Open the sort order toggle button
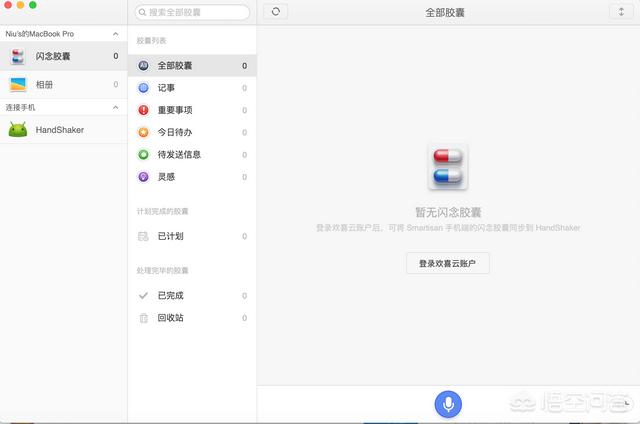Viewport: 640px width, 424px height. click(x=621, y=12)
